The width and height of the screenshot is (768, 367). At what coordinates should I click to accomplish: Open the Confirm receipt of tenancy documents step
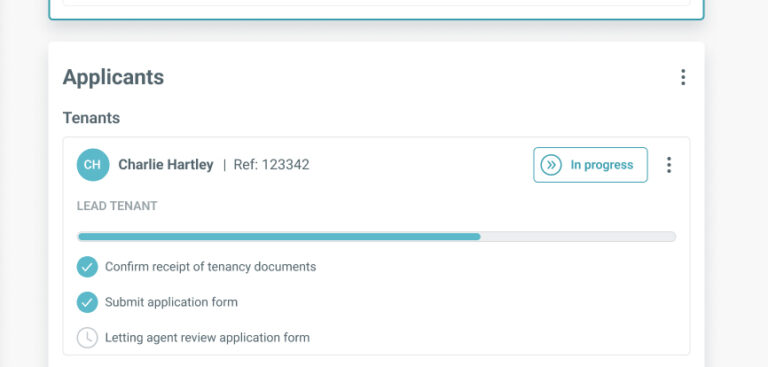[211, 267]
